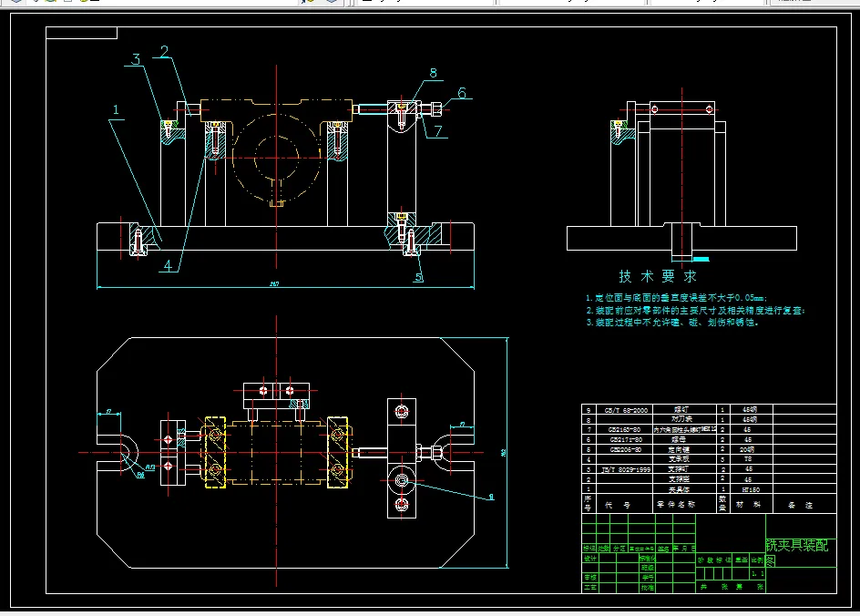Select the 铣夹具装配 drawing title text
860x616 pixels.
pos(797,545)
